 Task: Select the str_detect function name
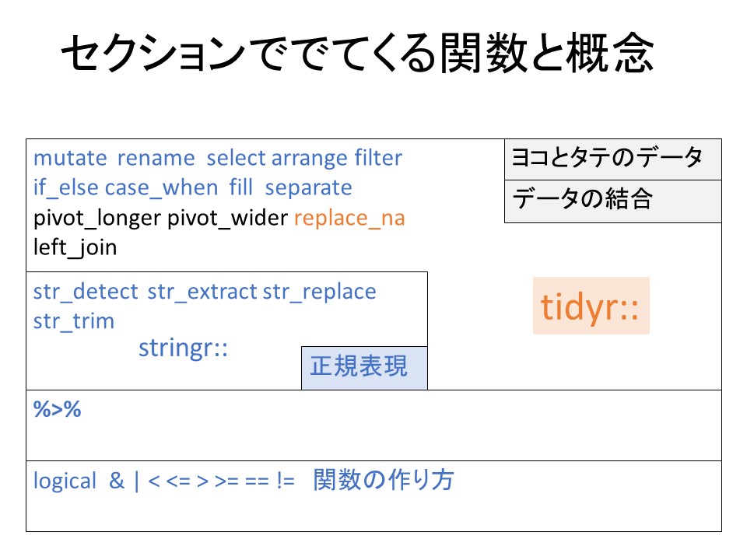pyautogui.click(x=86, y=292)
